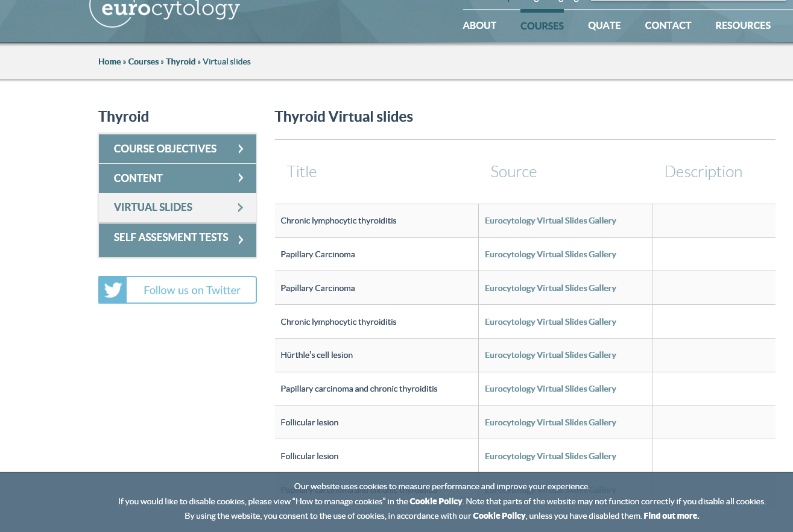
Task: Open the gallery link for Papillary carcinoma and chronic thyroiditis
Action: click(x=551, y=389)
